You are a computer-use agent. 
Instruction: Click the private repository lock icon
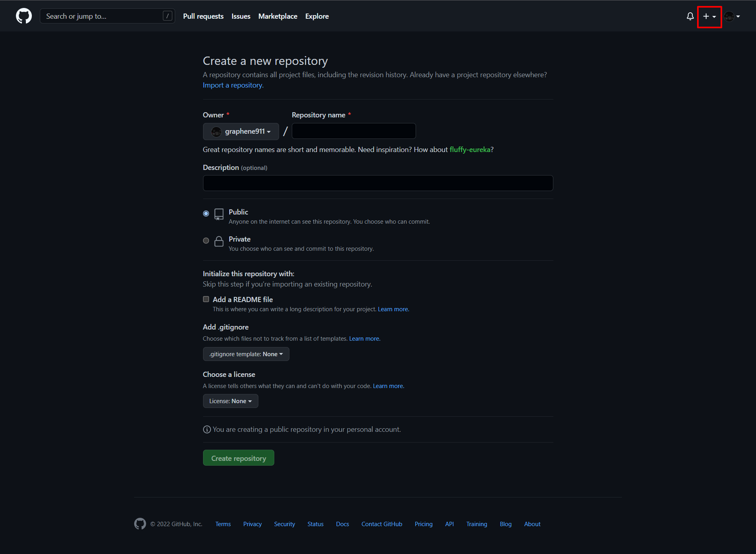pyautogui.click(x=219, y=241)
